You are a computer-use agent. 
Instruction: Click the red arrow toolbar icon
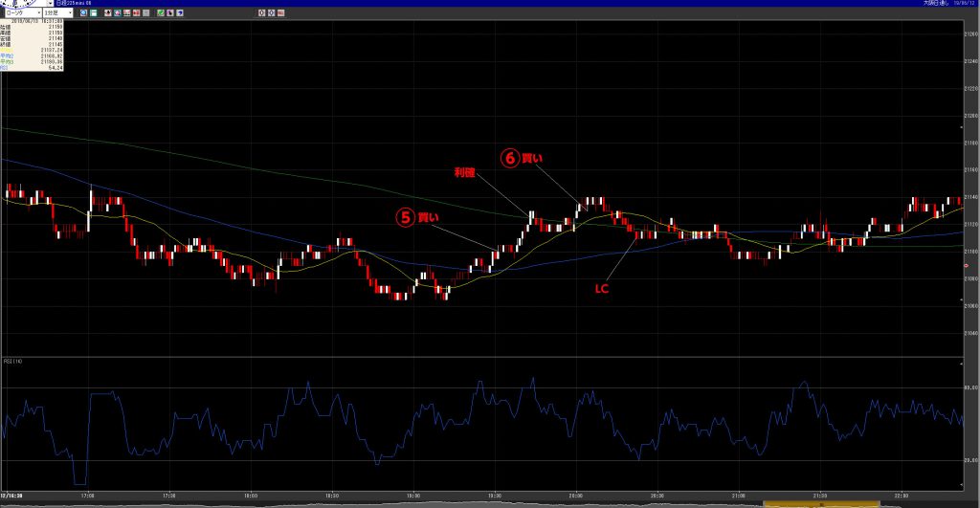(136, 12)
